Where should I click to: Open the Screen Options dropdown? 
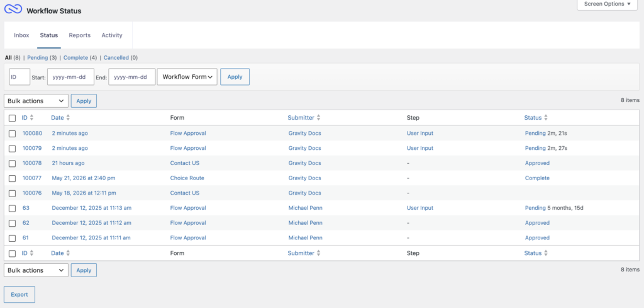pos(607,4)
